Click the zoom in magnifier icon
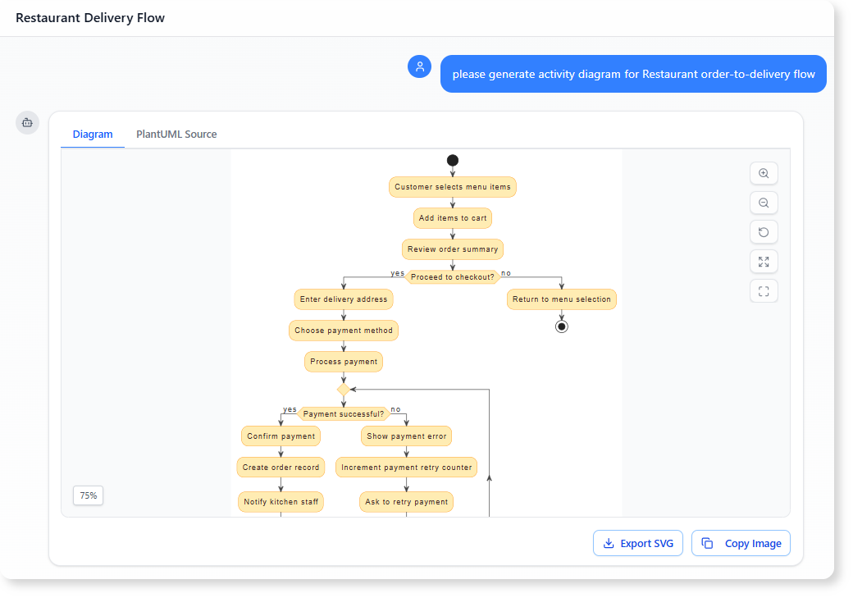 pos(764,173)
